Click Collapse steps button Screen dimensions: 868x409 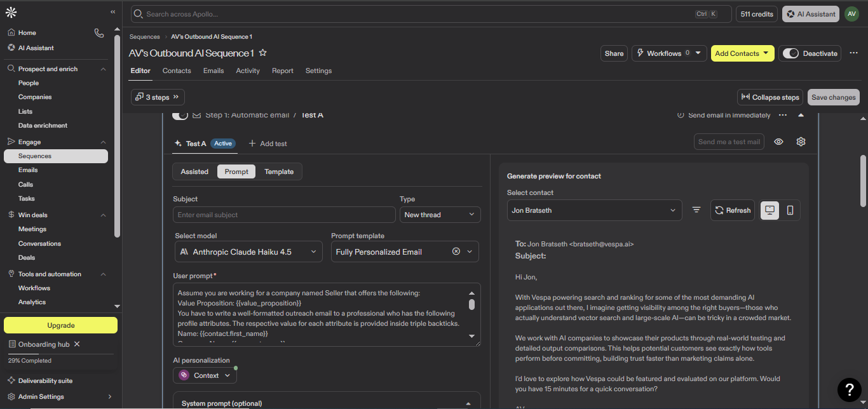click(x=770, y=97)
